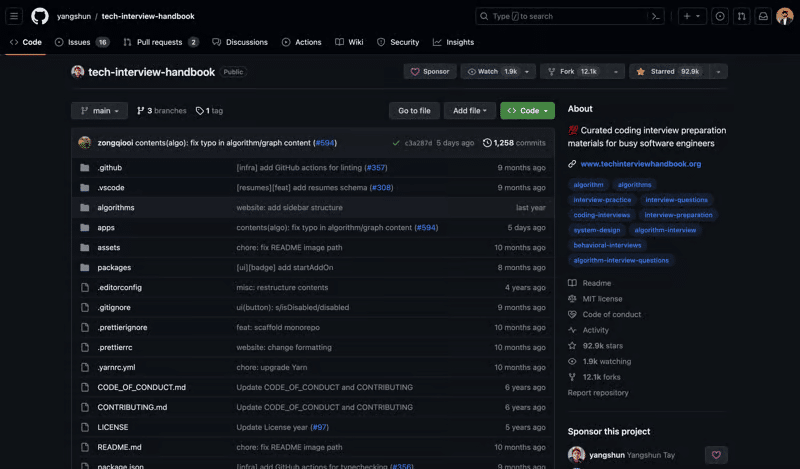Screen dimensions: 800x469
Task: Open the issues icon in header
Action: pyautogui.click(x=720, y=16)
